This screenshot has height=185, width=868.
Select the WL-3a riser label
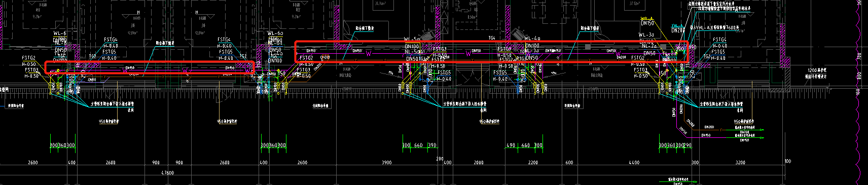click(x=647, y=35)
